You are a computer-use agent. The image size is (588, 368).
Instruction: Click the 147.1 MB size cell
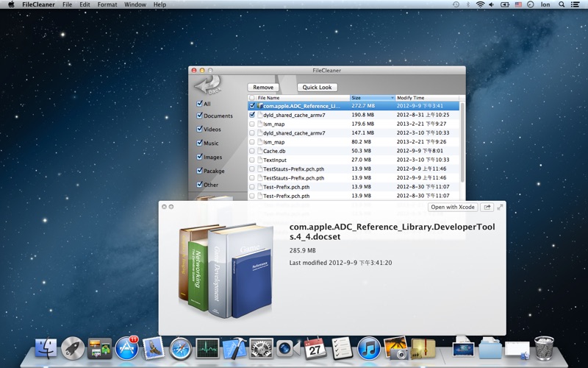[362, 133]
